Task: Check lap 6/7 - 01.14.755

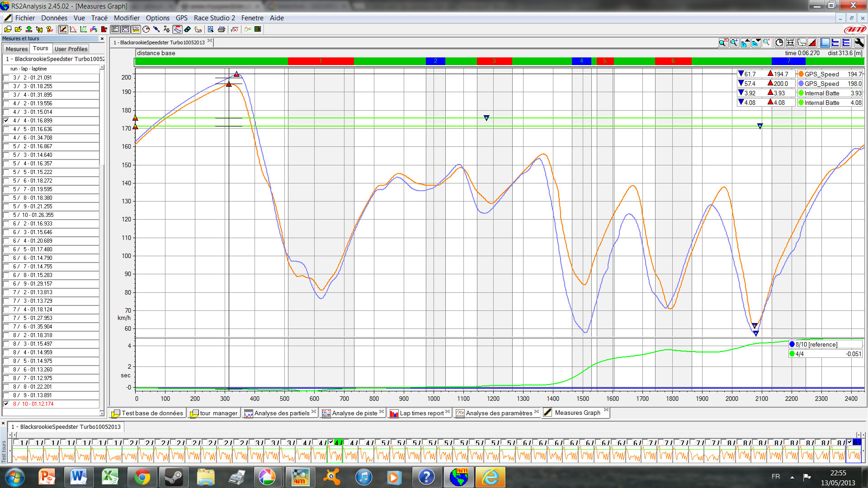Action: click(x=6, y=267)
